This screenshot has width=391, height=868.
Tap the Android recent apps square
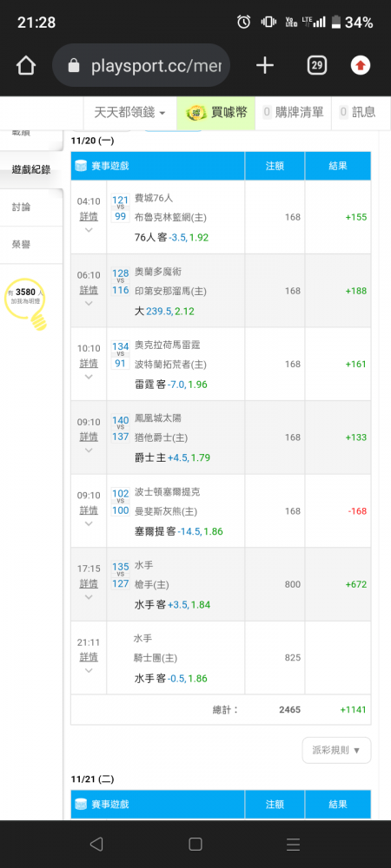tap(195, 844)
